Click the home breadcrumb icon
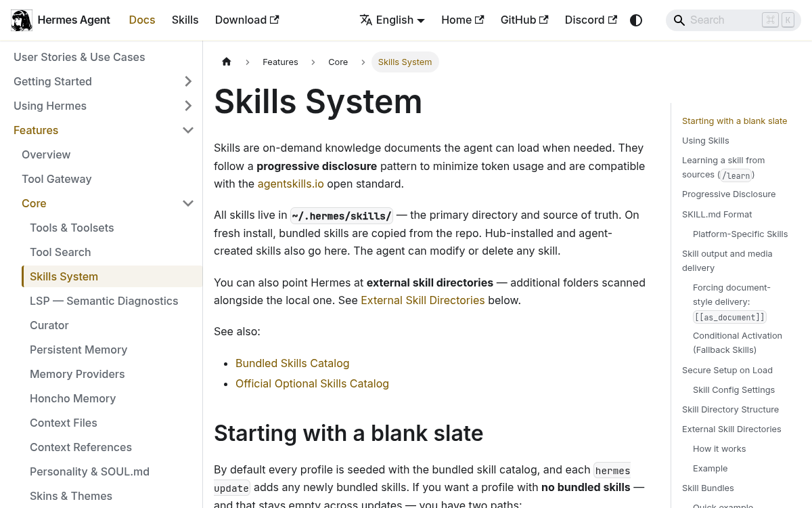Screen dimensions: 812x508 tap(227, 62)
